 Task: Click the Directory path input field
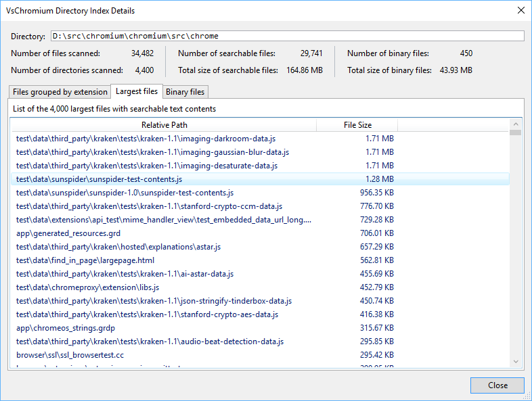288,36
